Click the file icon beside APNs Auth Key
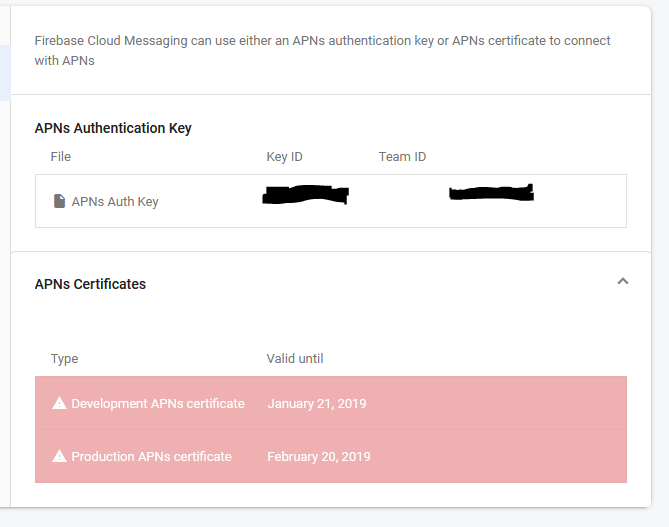The height and width of the screenshot is (527, 669). coord(59,201)
